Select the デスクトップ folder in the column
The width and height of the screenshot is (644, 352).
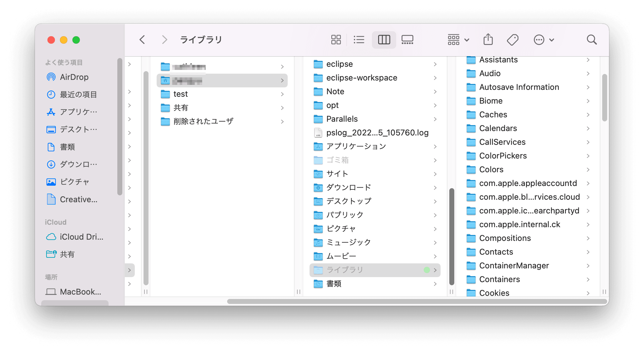pyautogui.click(x=375, y=201)
